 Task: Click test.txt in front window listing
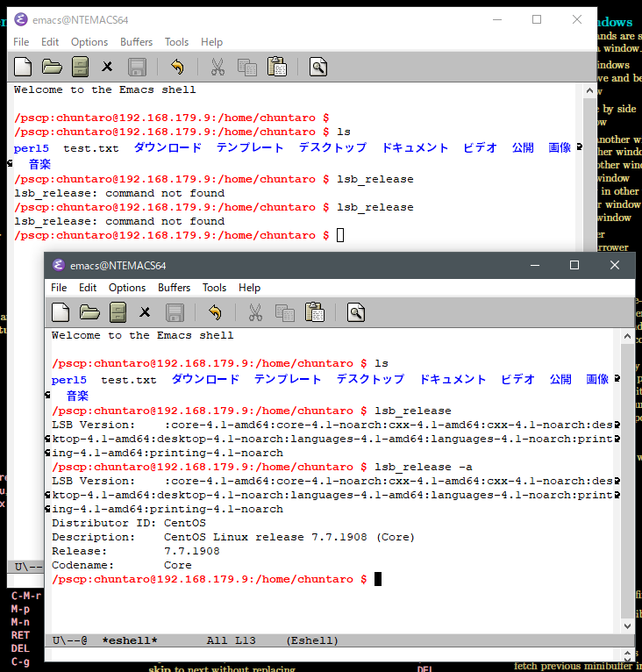[x=129, y=380]
